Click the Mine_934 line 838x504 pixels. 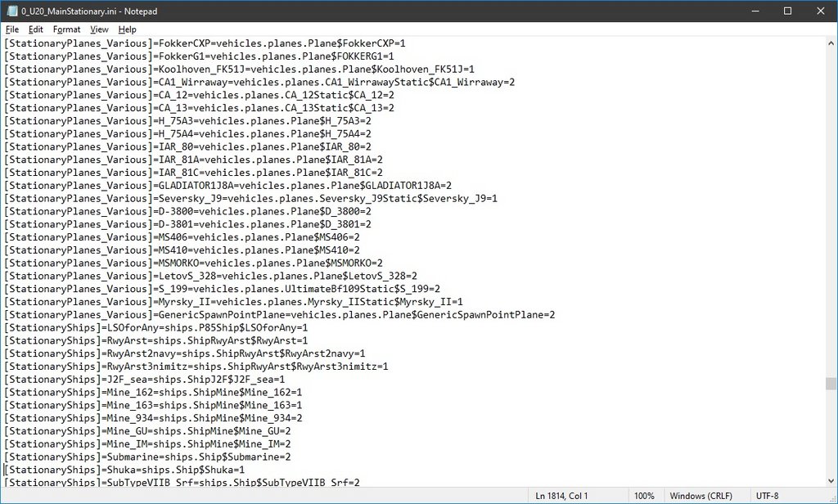coord(153,418)
